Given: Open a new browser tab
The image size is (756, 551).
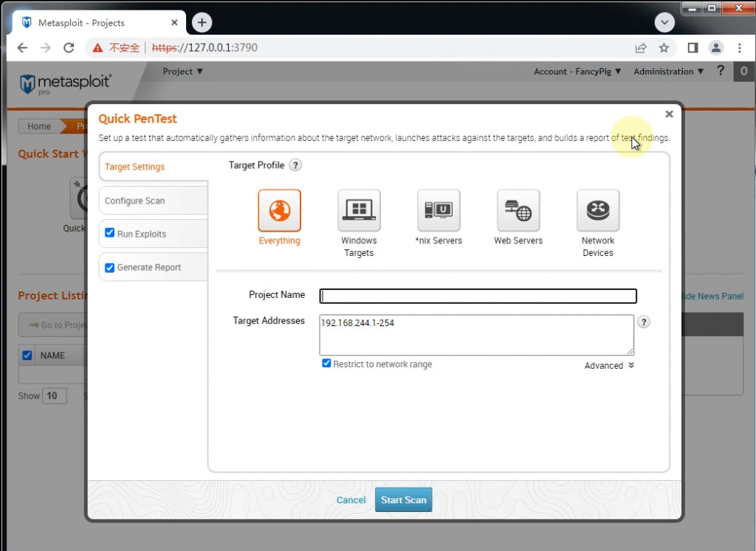Looking at the screenshot, I should tap(202, 22).
